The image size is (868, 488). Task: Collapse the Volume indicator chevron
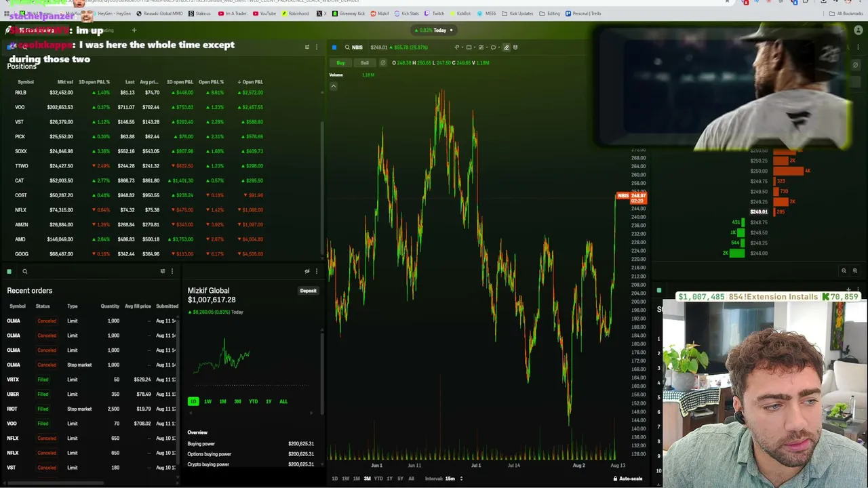point(333,86)
